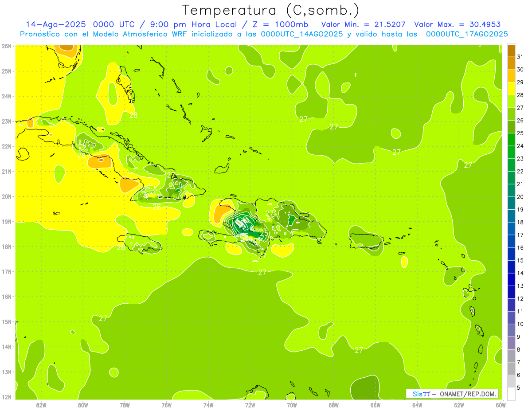Click the value 25 on the color scale
This screenshot has height=411, width=532.
(x=520, y=133)
